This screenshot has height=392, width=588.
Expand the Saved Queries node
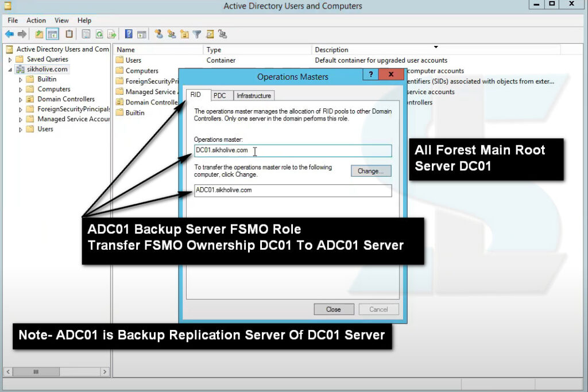(x=10, y=60)
